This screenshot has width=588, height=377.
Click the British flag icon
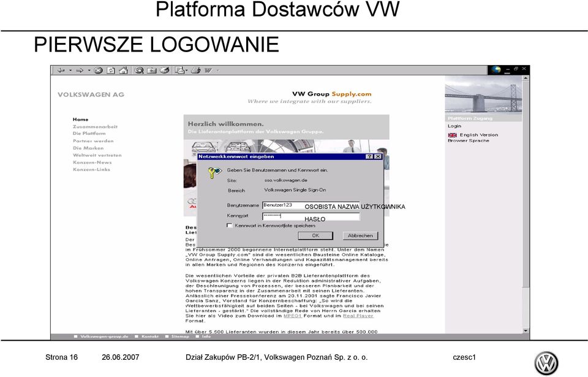452,135
